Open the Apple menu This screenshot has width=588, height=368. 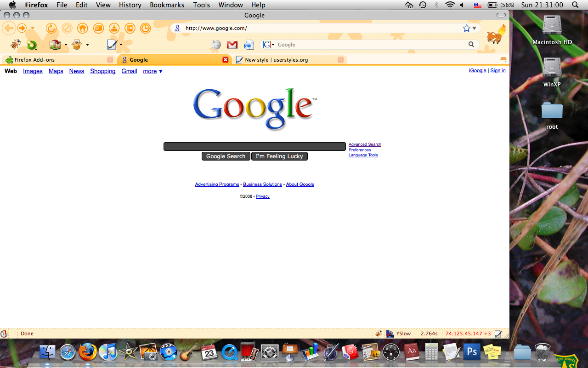(12, 5)
